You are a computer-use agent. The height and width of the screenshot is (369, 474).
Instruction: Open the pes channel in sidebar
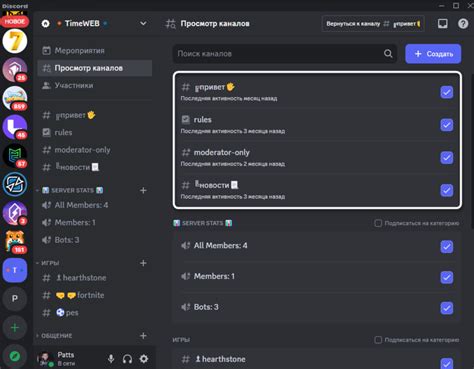pos(95,313)
